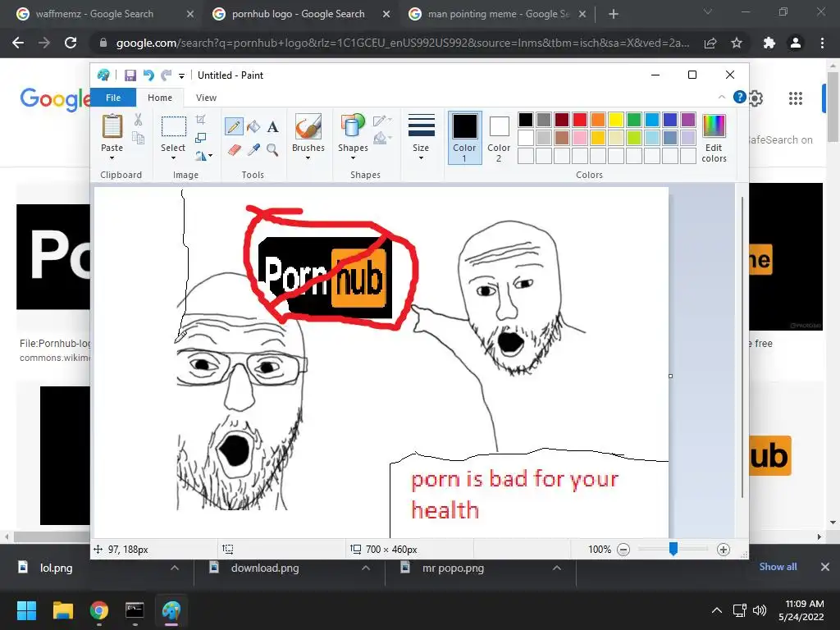Viewport: 840px width, 630px height.
Task: Pick the yellow color swatch
Action: (615, 120)
